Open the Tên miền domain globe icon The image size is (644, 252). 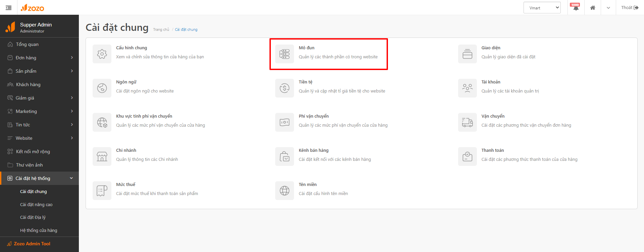point(285,191)
